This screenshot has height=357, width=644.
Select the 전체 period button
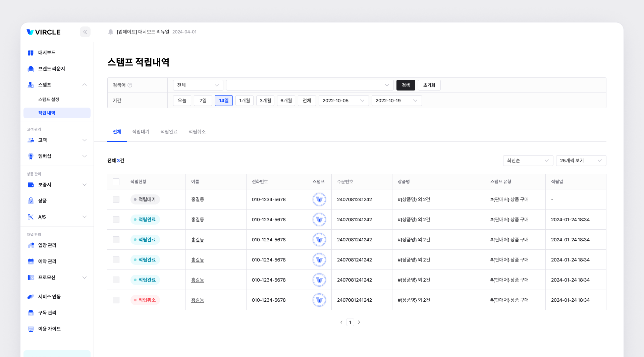pyautogui.click(x=307, y=101)
